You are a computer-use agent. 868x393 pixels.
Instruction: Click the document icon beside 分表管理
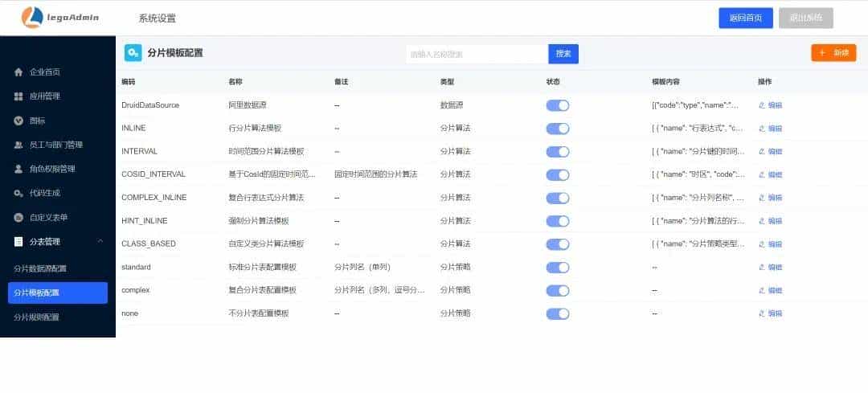[18, 242]
